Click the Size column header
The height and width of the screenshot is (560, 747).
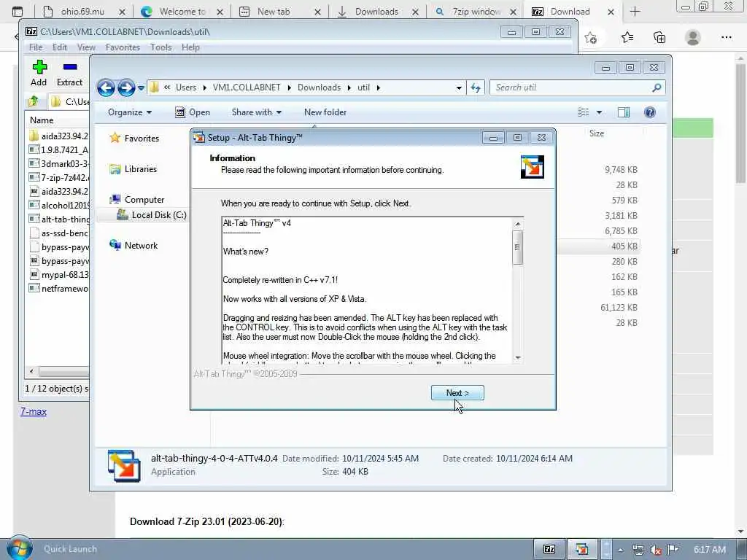click(x=597, y=133)
